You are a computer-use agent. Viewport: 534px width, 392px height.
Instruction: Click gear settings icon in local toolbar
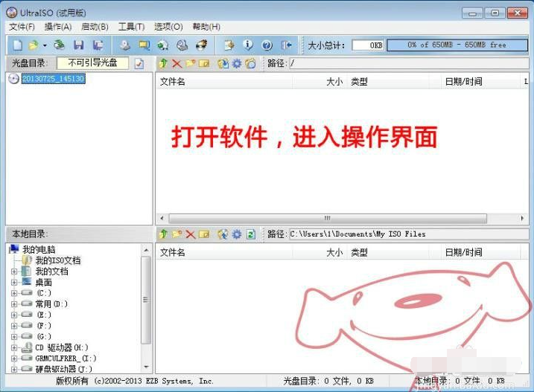pyautogui.click(x=236, y=234)
